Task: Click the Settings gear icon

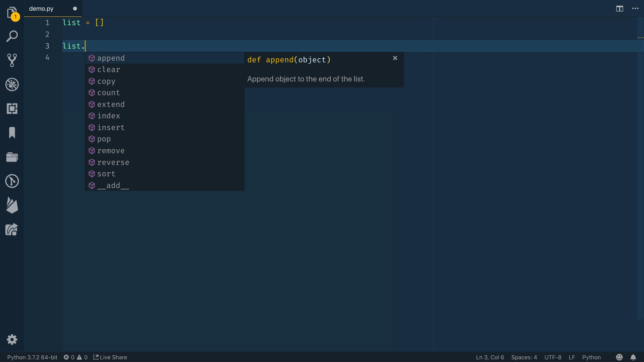Action: 12,340
